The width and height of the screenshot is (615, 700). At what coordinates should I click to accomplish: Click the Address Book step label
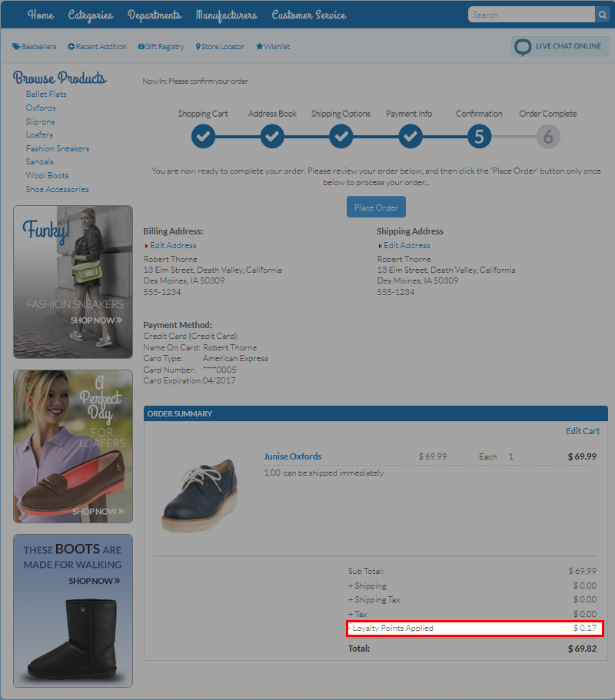click(272, 114)
